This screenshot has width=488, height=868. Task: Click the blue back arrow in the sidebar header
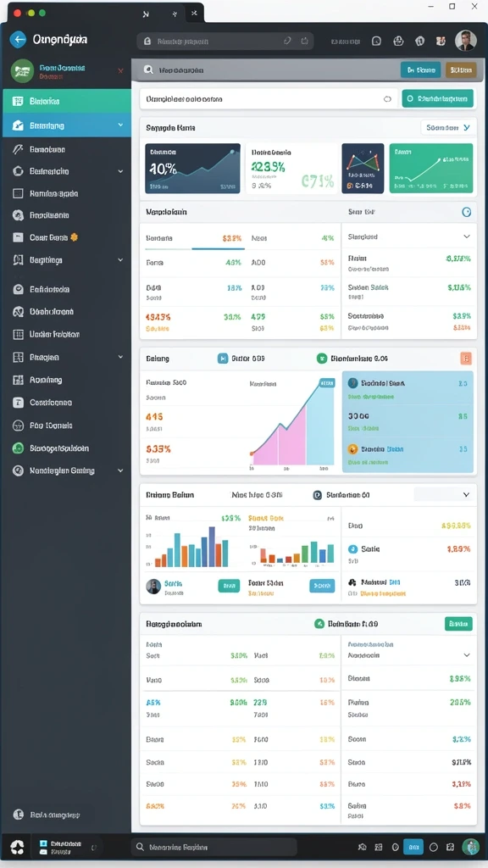tap(18, 39)
